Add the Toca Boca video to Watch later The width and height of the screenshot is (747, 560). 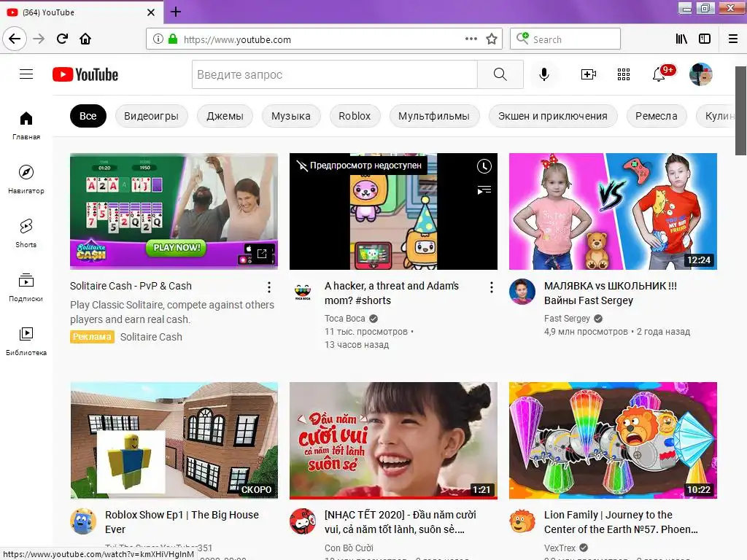click(x=484, y=166)
